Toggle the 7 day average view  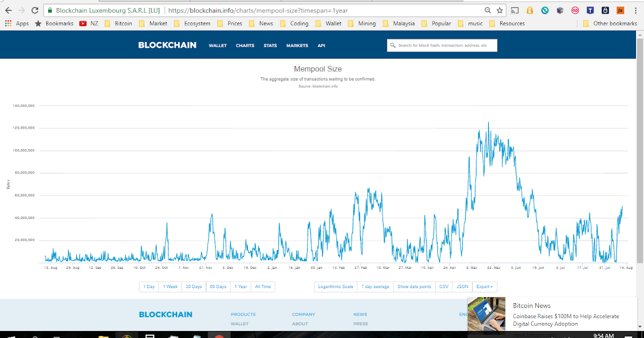(x=375, y=286)
